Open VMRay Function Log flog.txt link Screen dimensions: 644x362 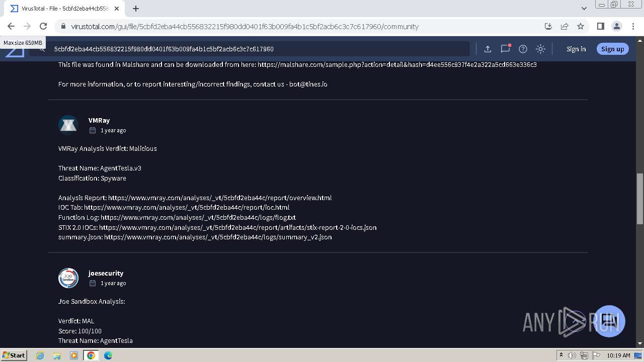(x=198, y=217)
